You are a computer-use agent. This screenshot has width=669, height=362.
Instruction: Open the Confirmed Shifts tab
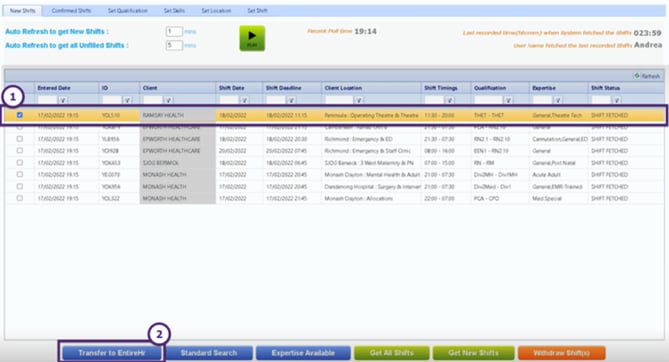71,11
